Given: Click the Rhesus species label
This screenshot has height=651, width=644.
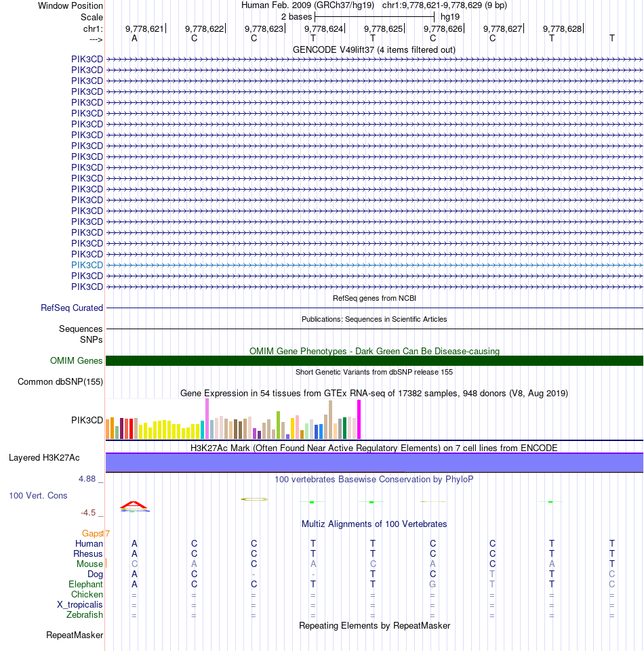Looking at the screenshot, I should click(87, 554).
